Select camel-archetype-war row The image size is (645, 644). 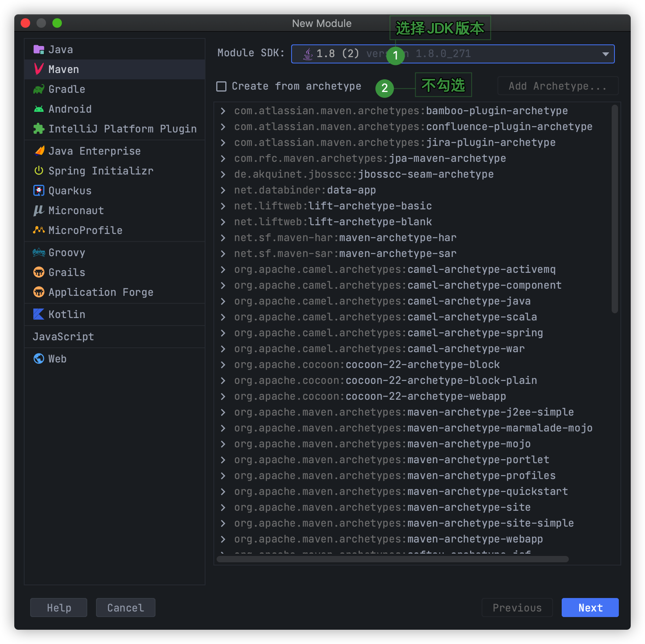coord(413,349)
